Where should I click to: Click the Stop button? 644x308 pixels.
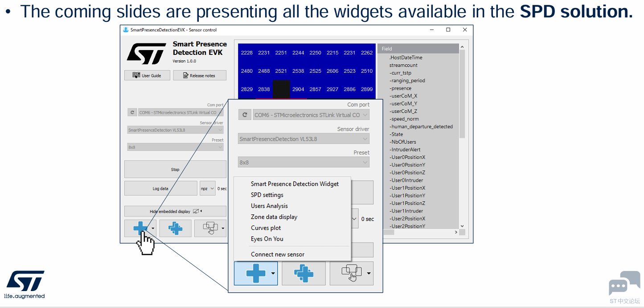tap(175, 170)
